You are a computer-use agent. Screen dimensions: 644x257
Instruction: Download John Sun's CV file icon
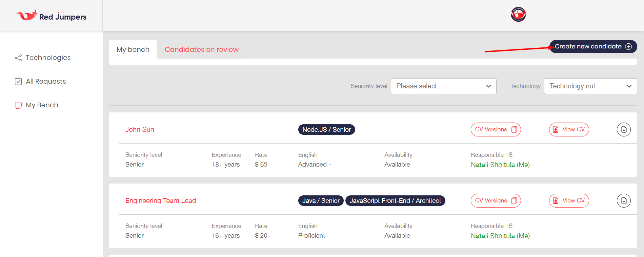pos(624,130)
